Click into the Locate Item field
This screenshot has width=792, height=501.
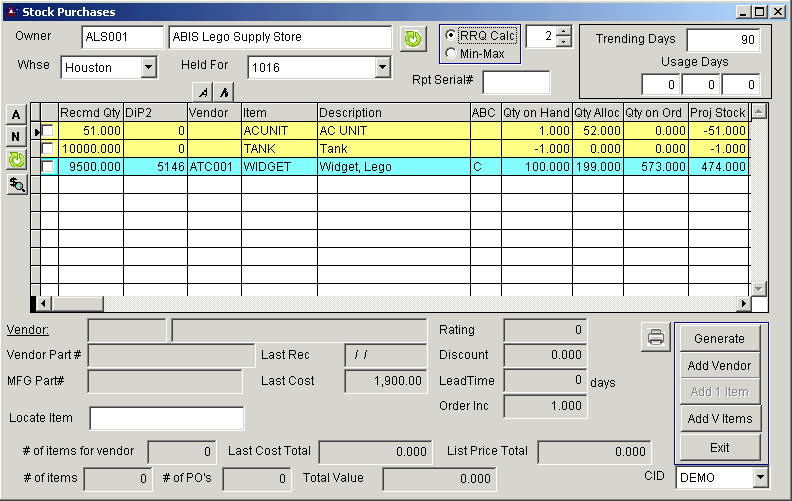coord(167,418)
